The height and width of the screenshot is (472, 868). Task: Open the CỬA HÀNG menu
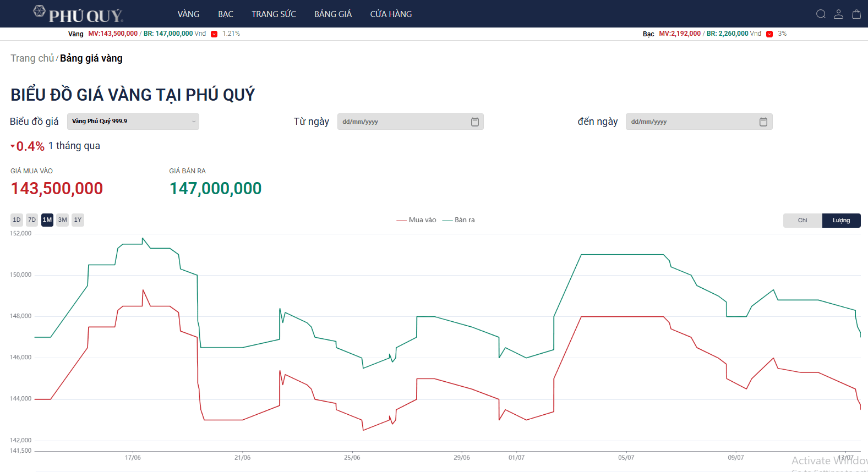[x=391, y=14]
